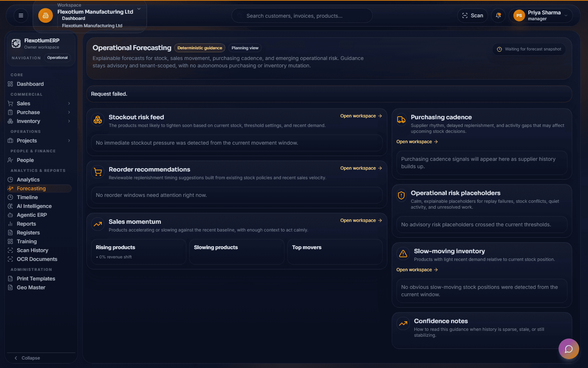588x368 pixels.
Task: Click the Slow-moving inventory warning icon
Action: tap(403, 254)
